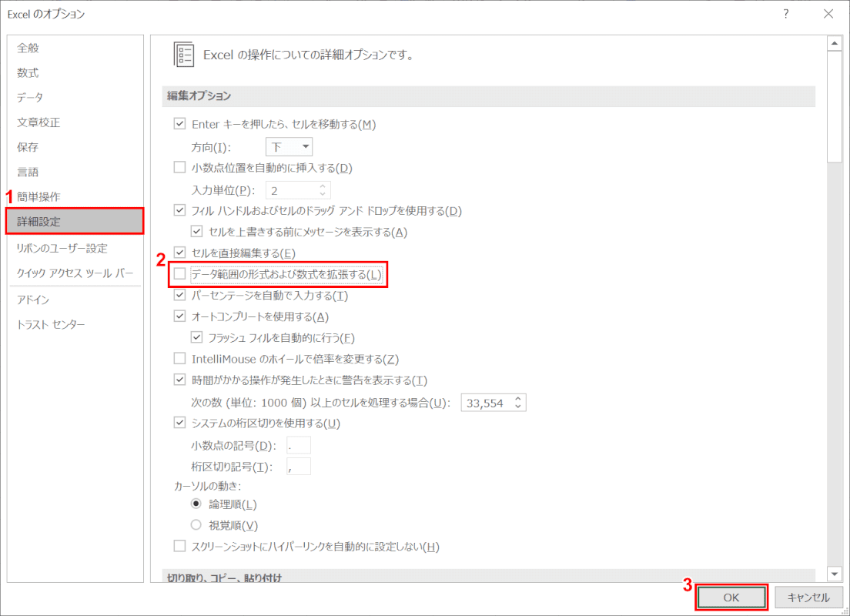850x616 pixels.
Task: Toggle セルを直接編集する checkbox
Action: 179,253
